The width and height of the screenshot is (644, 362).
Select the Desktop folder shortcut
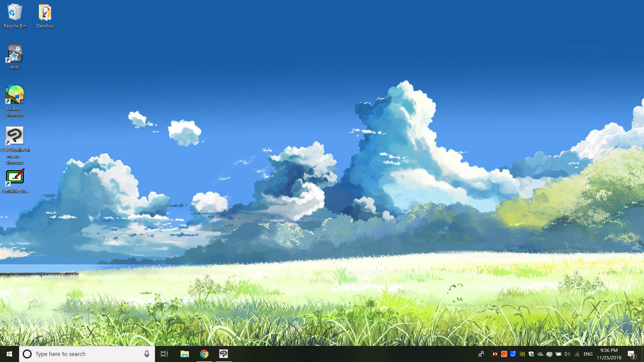[45, 16]
